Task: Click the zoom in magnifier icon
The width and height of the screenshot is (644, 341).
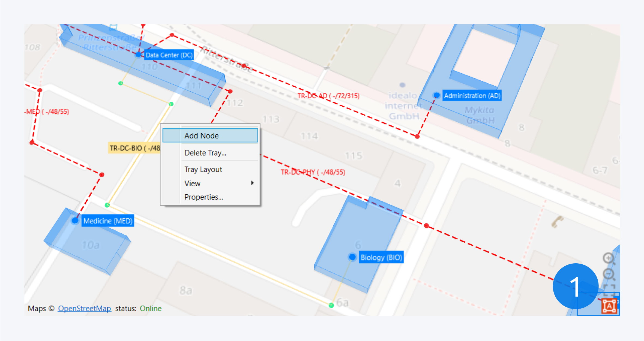Action: 608,258
